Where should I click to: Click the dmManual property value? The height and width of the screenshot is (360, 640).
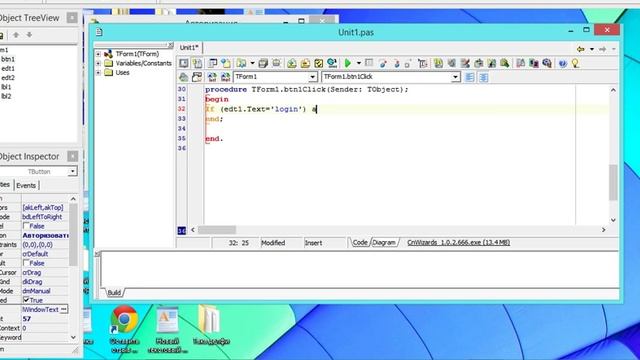[36, 291]
